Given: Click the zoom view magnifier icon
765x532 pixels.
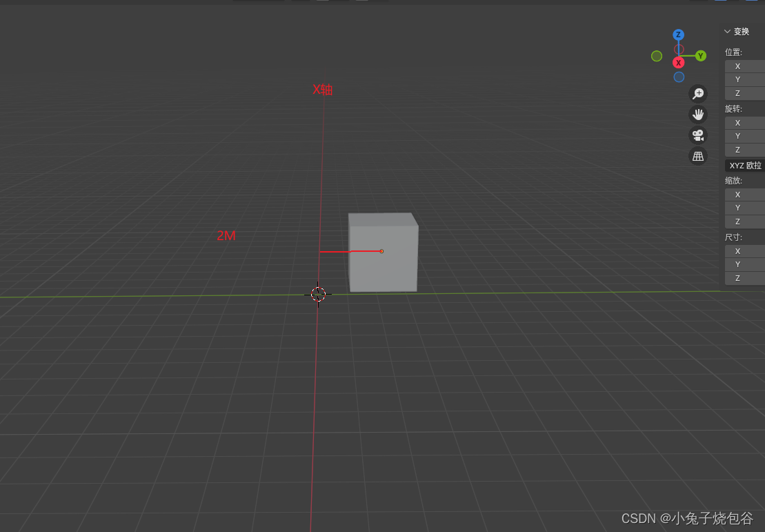Looking at the screenshot, I should pyautogui.click(x=698, y=93).
